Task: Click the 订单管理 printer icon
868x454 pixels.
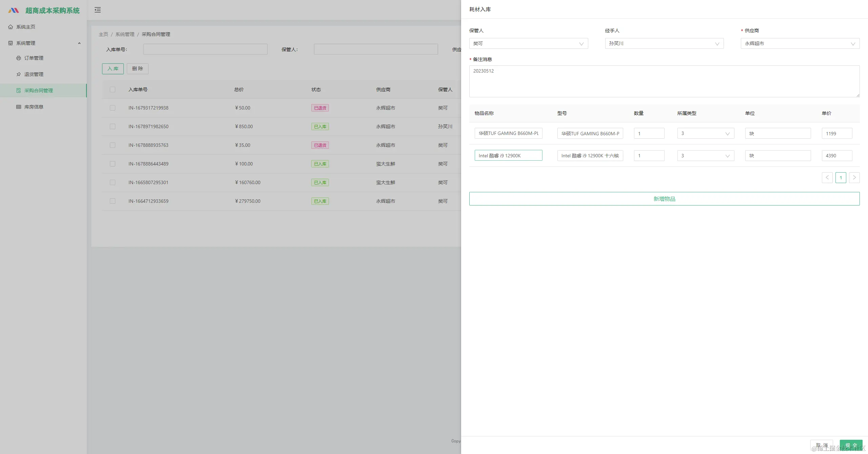Action: 19,58
